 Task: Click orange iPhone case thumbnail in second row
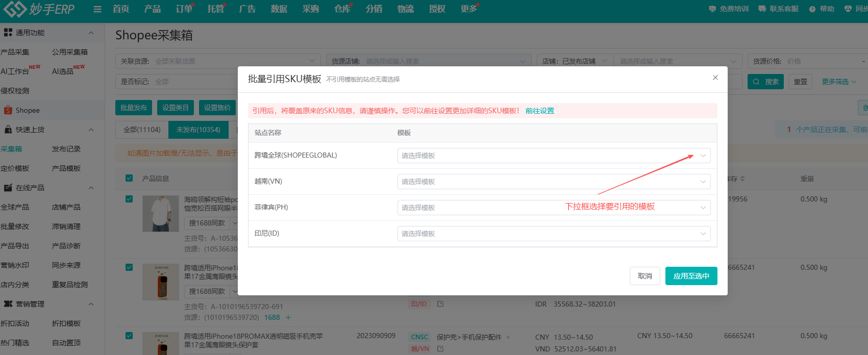161,282
